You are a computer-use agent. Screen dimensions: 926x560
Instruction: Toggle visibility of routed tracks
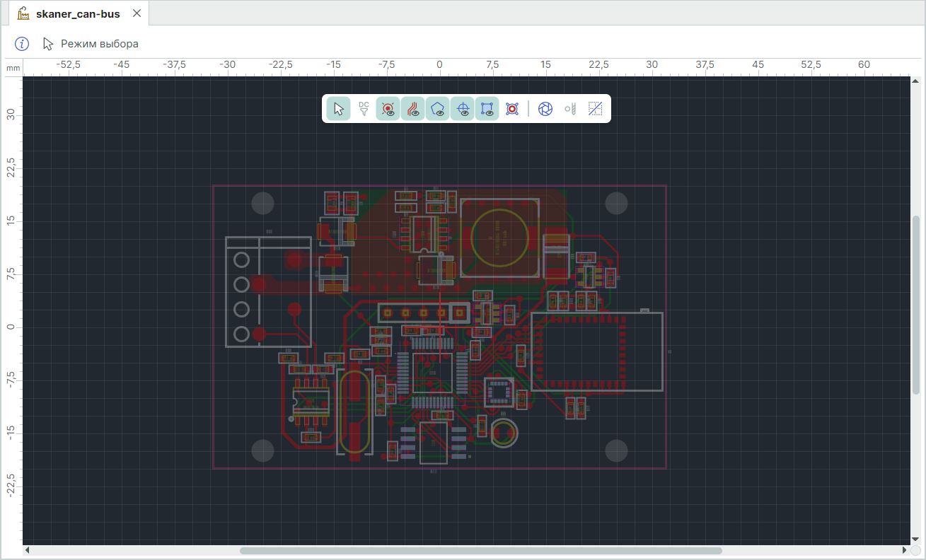(x=413, y=109)
